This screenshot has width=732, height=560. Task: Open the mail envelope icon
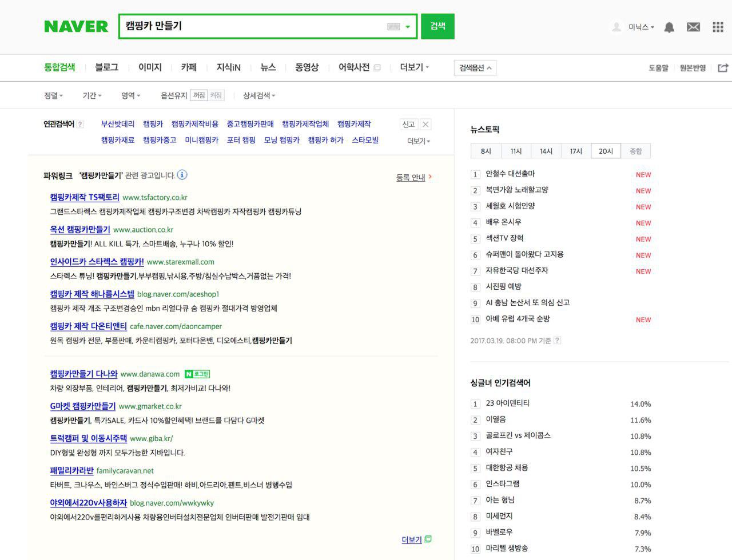(693, 27)
